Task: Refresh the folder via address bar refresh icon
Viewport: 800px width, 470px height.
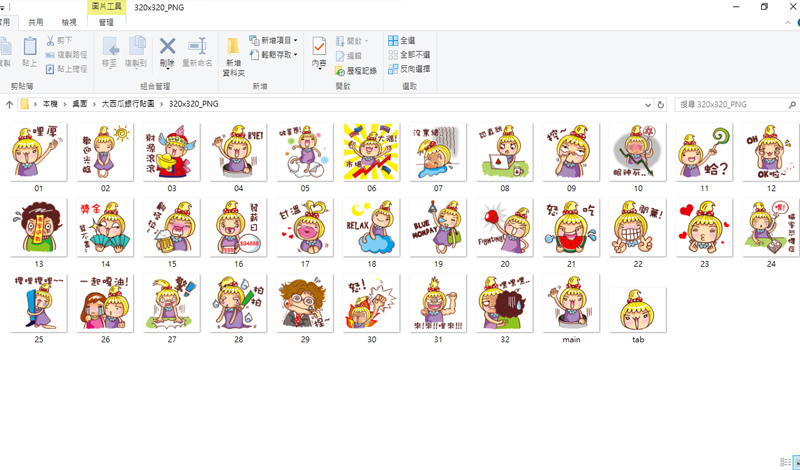Action: [661, 105]
